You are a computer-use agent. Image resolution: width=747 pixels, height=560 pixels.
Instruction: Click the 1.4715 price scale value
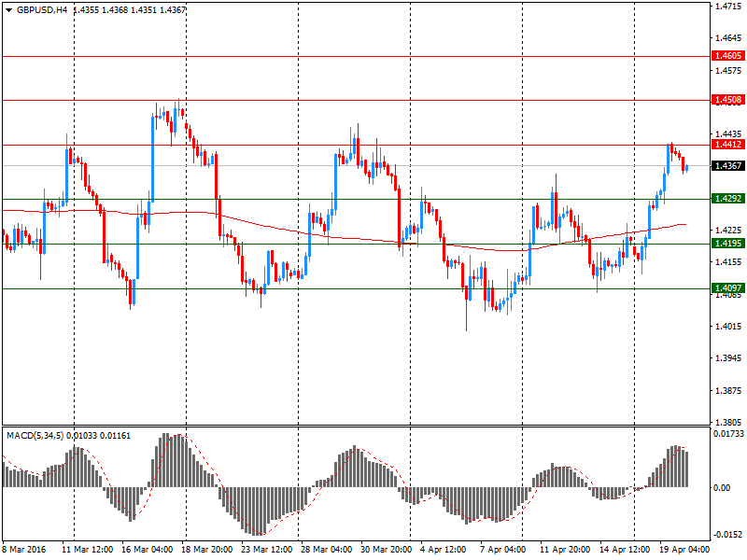[x=729, y=7]
